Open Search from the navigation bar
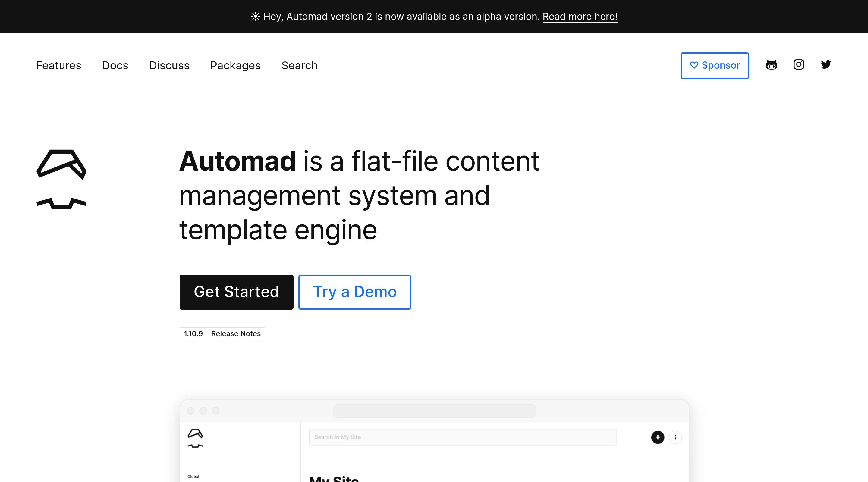Viewport: 868px width, 482px height. [299, 65]
